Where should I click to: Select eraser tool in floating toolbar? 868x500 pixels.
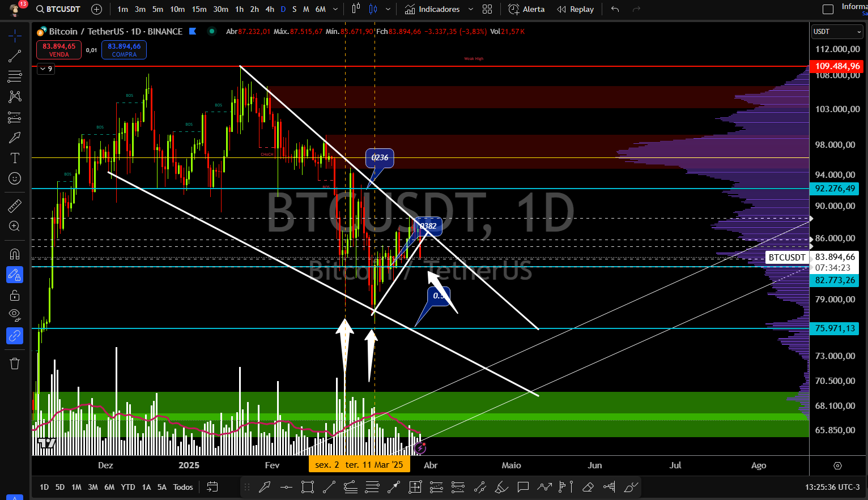coord(588,487)
